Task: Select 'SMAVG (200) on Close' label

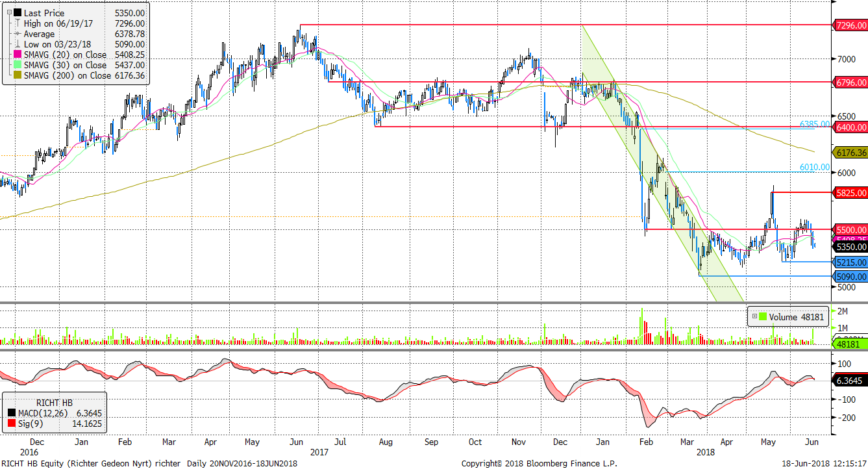Action: point(68,75)
